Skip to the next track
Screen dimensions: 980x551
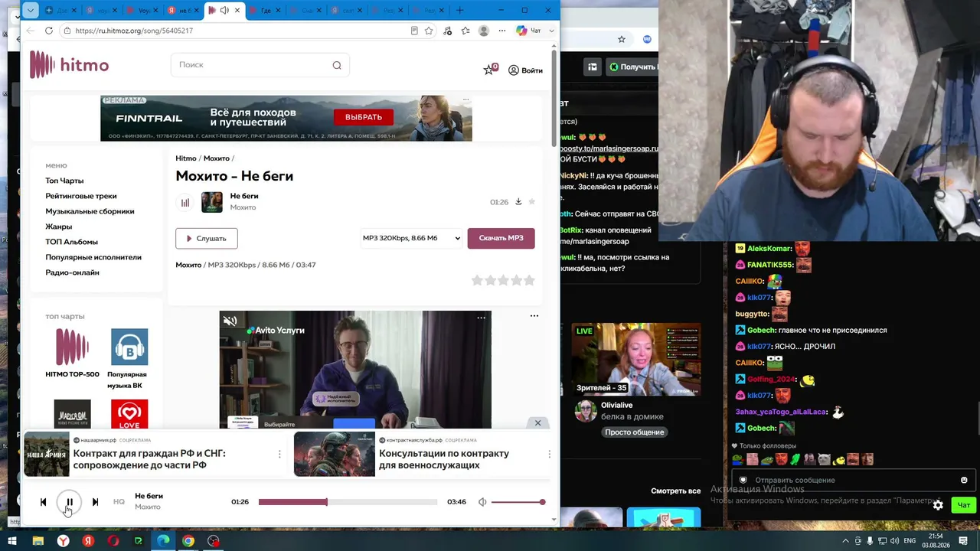point(95,502)
